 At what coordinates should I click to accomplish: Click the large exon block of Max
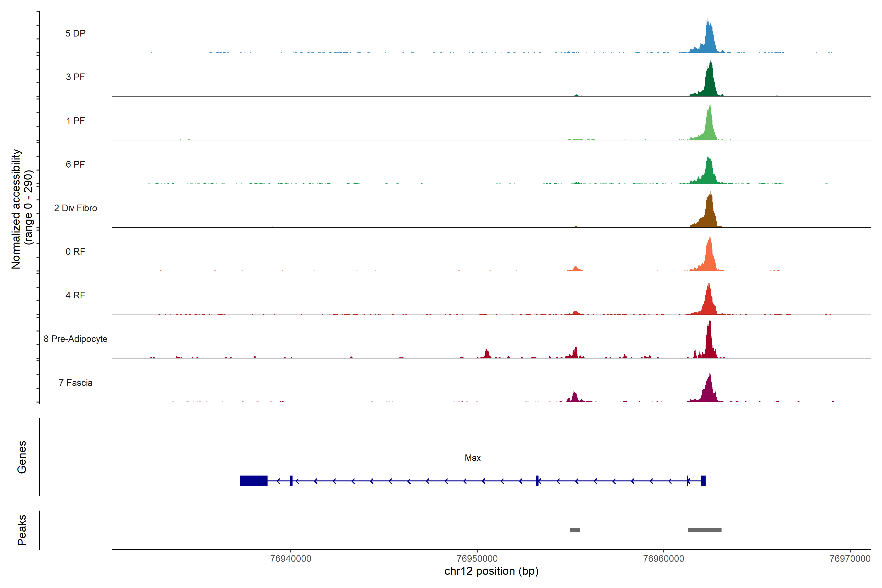(254, 481)
